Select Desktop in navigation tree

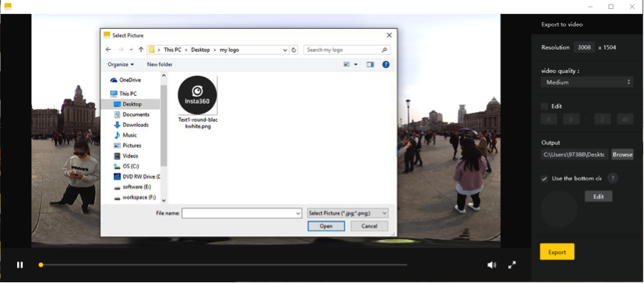(130, 104)
